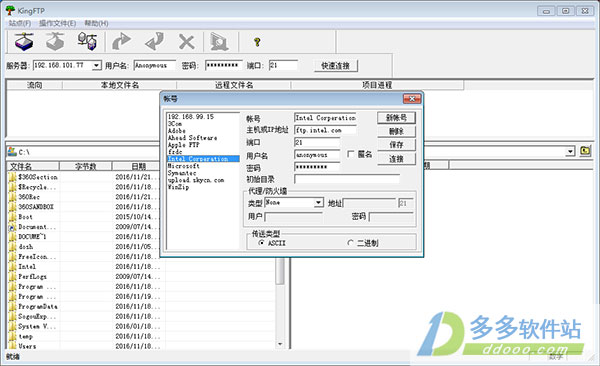Open the 操作文件(E) menu
Image resolution: width=600 pixels, height=366 pixels.
(57, 23)
